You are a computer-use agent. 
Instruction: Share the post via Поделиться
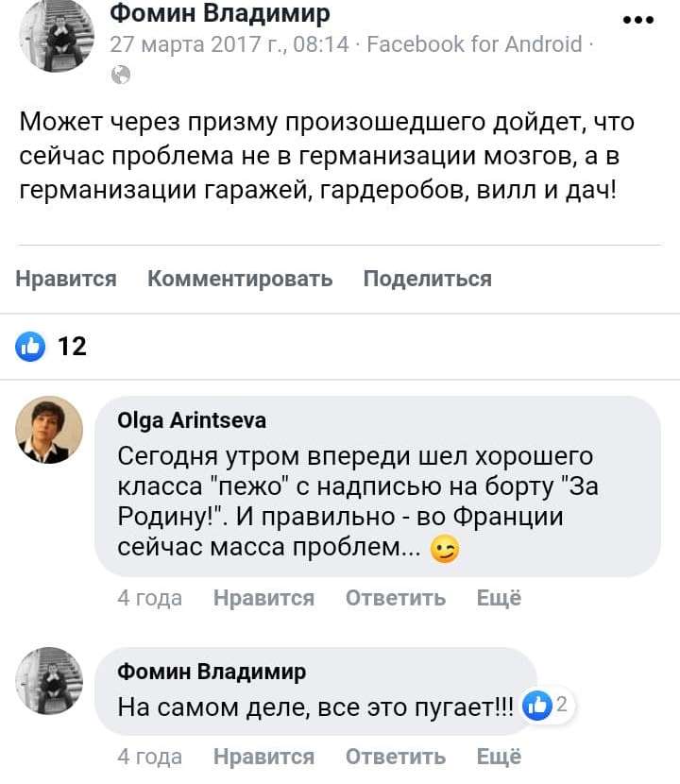[x=427, y=279]
